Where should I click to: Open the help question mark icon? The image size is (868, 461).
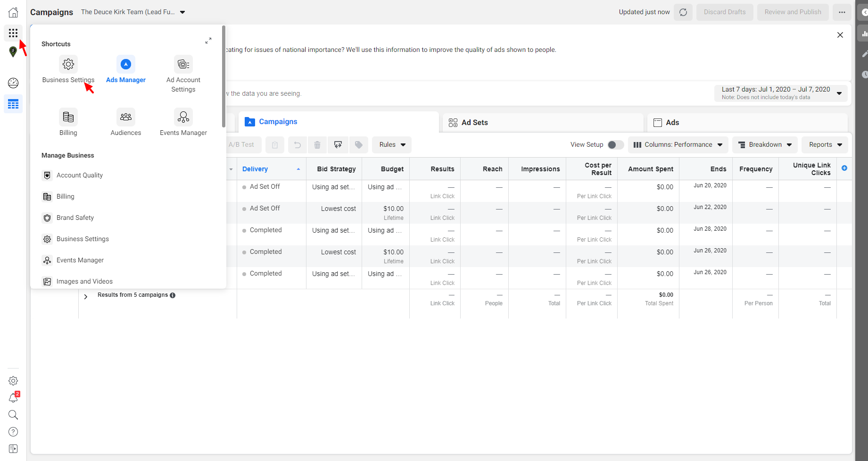[x=13, y=432]
